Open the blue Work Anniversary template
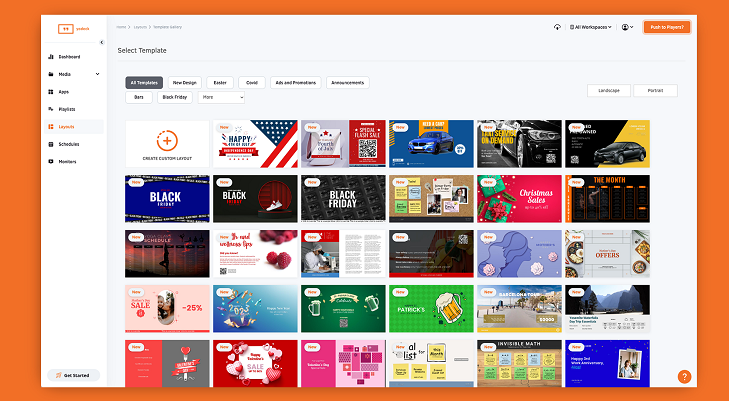The image size is (729, 401). pyautogui.click(x=607, y=363)
